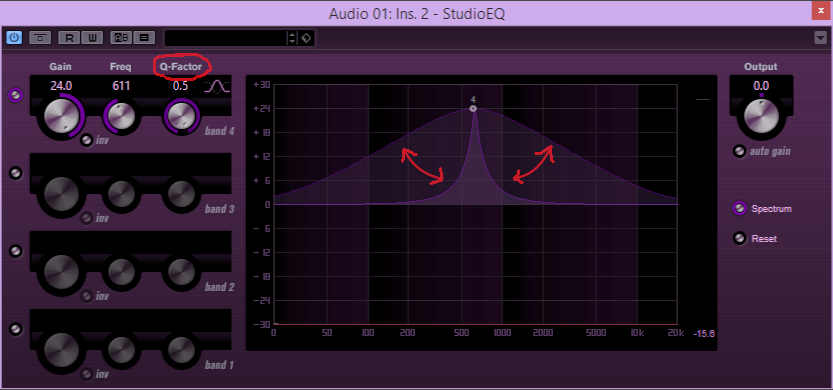Click the -15.6 output level readout
Screen dimensions: 833x390
coord(703,334)
